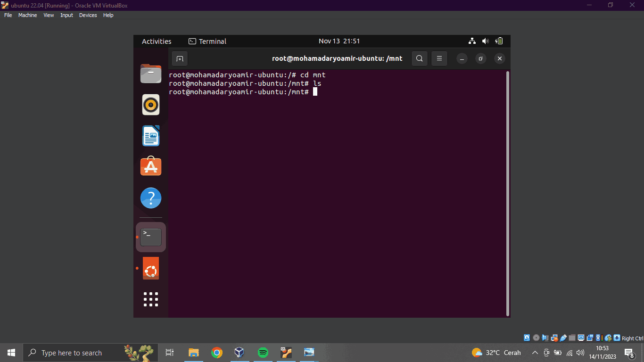This screenshot has height=362, width=644.
Task: Select the Terminal icon in the dock
Action: pos(151,237)
